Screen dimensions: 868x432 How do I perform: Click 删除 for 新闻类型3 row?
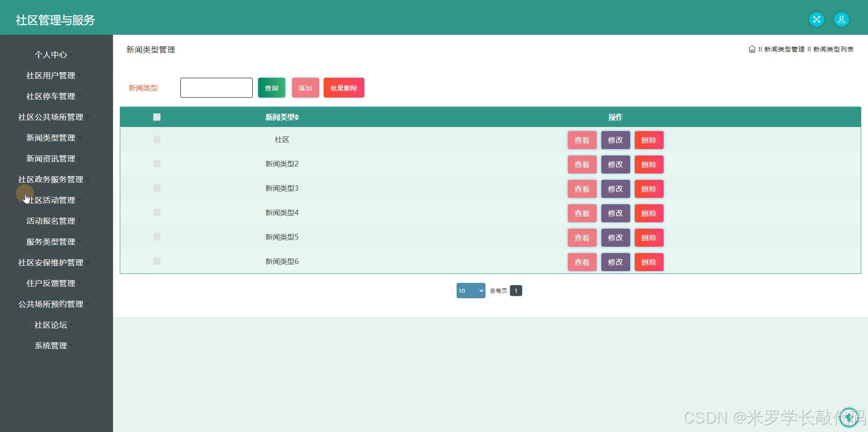click(x=649, y=189)
